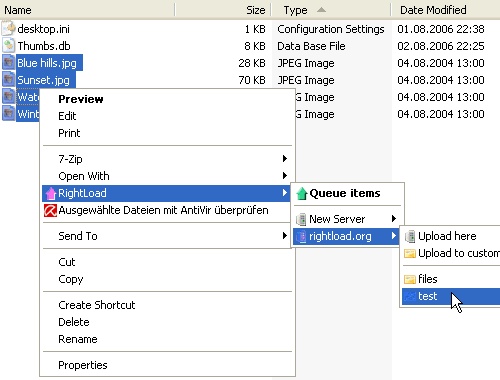Click the desktop.ini file icon
The height and width of the screenshot is (380, 500).
(8, 29)
